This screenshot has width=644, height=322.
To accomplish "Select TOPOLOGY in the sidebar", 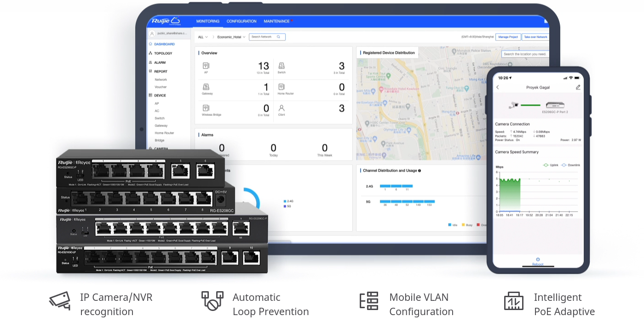I will [163, 53].
